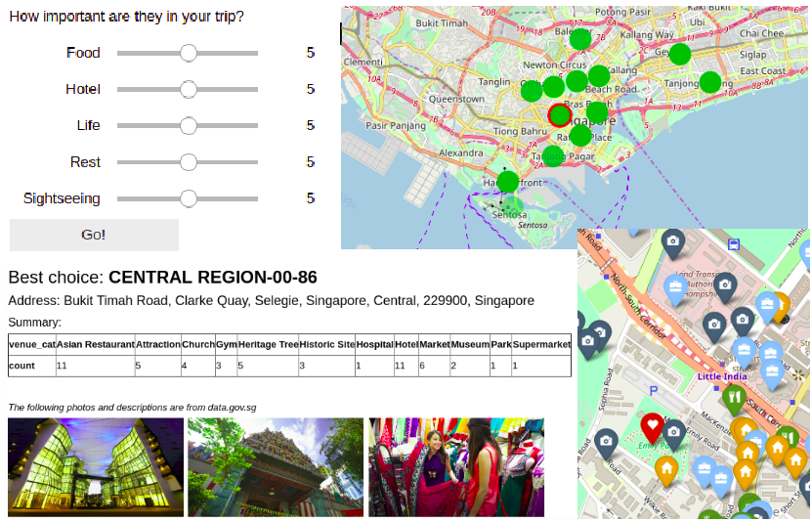Select camera marker overlapping the red heart marker
This screenshot has height=522, width=812.
[673, 432]
